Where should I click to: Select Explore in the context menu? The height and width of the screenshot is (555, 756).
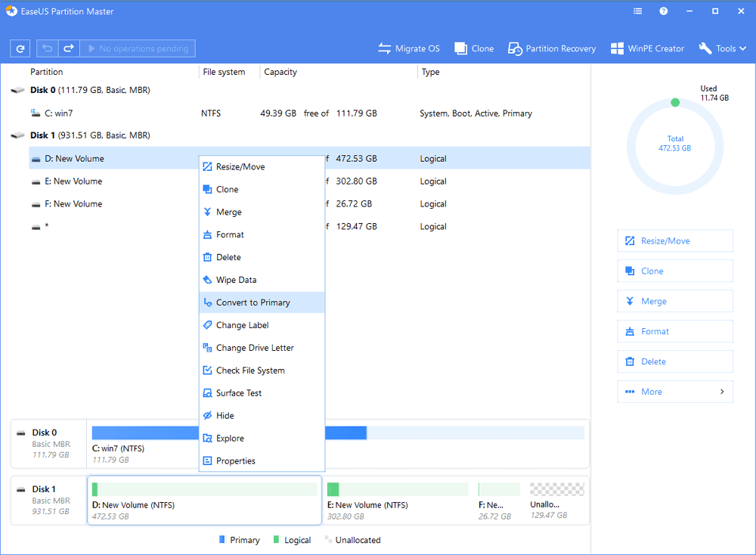tap(262, 439)
